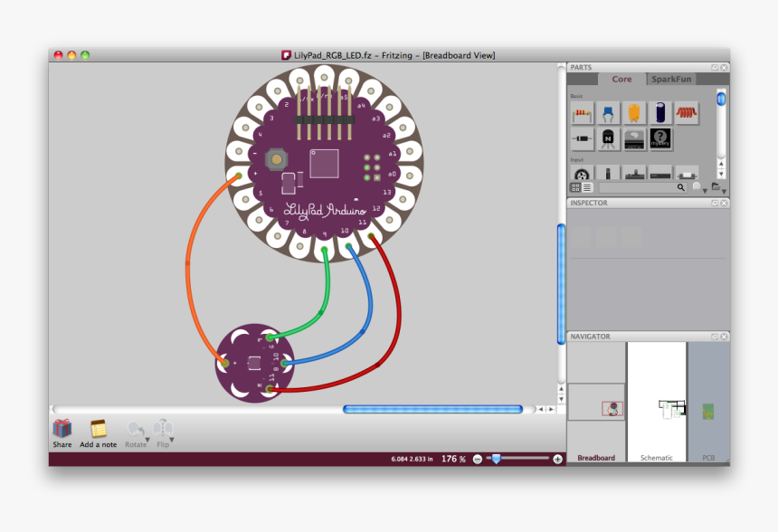
Task: Pick the long black strip part under Input
Action: pyautogui.click(x=660, y=173)
